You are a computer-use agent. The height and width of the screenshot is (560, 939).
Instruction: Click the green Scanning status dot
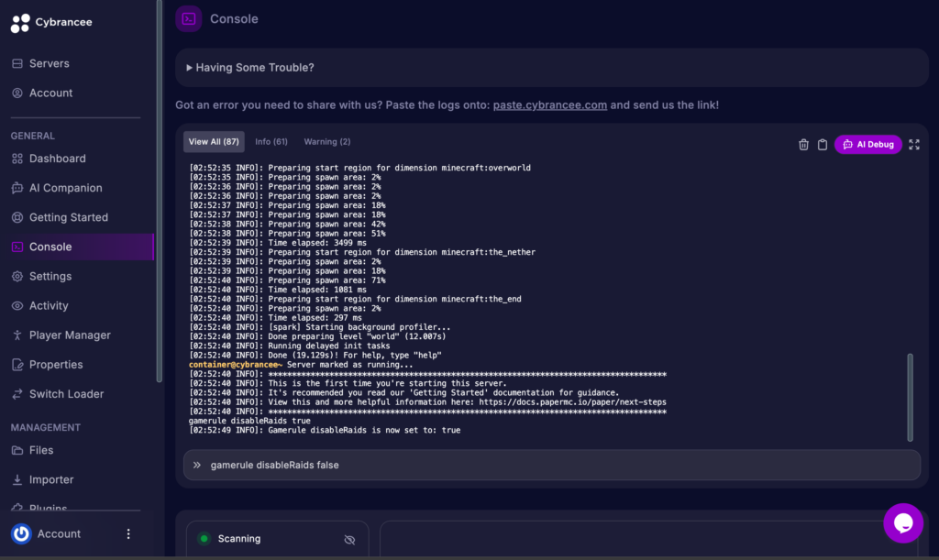(204, 539)
